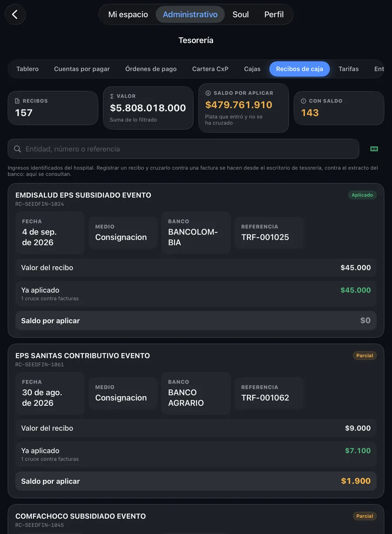The height and width of the screenshot is (534, 392).
Task: Click reference TRF-001025
Action: tap(265, 237)
